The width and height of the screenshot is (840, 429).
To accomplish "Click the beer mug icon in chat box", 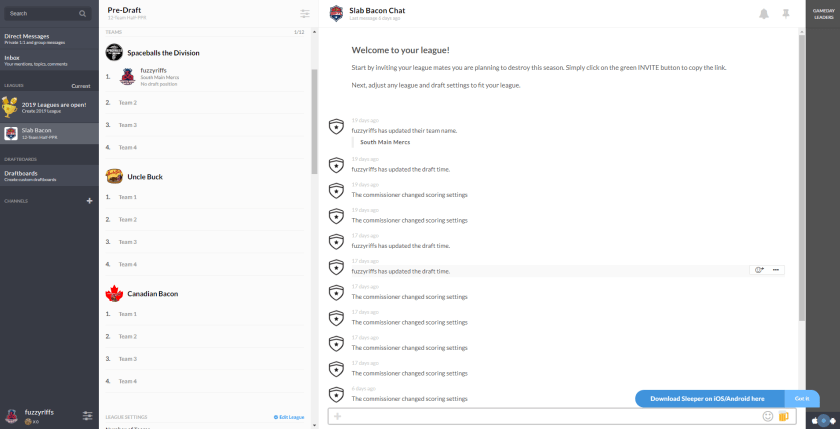I will pos(783,416).
